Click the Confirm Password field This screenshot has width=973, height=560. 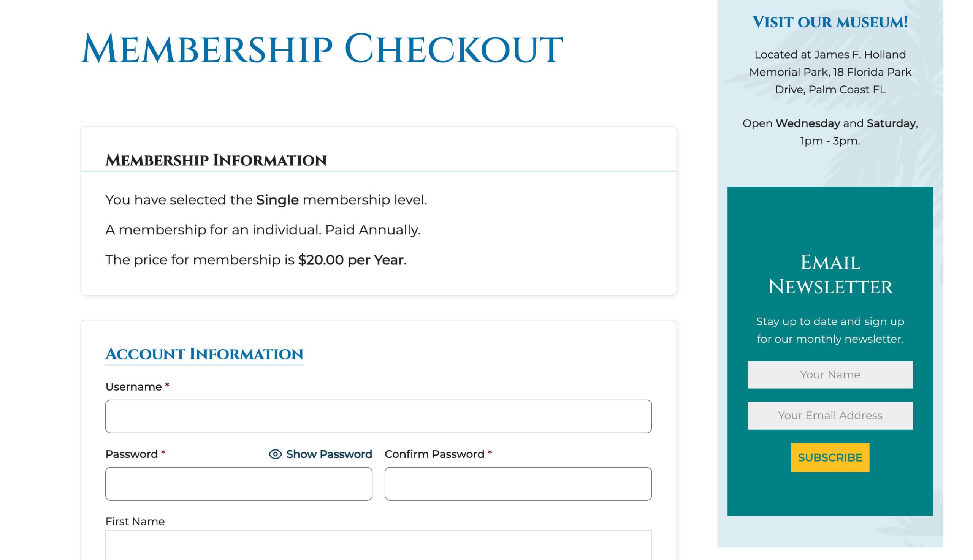click(x=518, y=484)
